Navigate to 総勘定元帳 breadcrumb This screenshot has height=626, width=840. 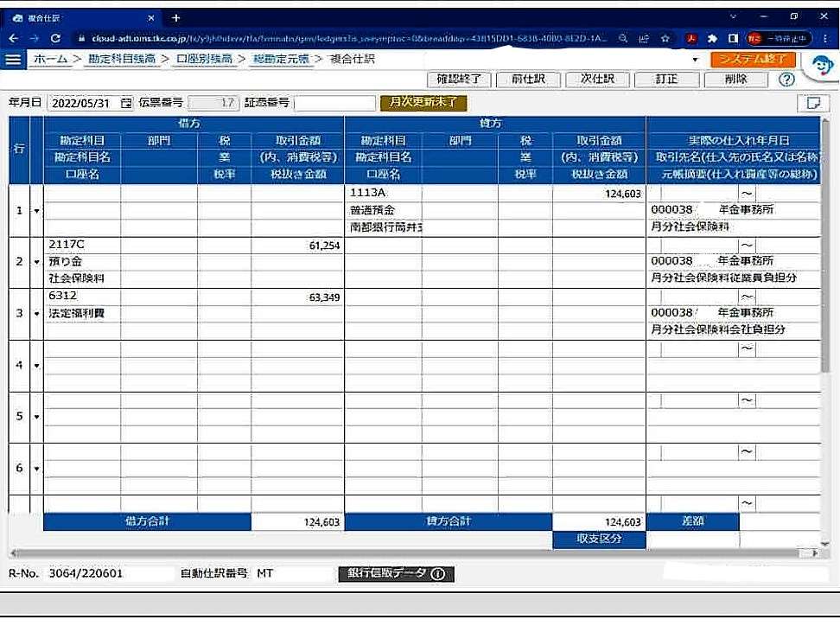point(280,59)
